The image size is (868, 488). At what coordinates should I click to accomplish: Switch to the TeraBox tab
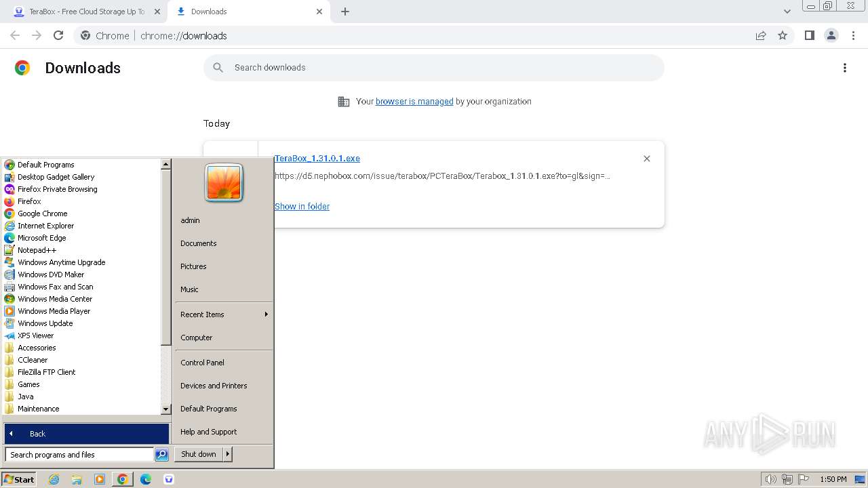coord(87,12)
